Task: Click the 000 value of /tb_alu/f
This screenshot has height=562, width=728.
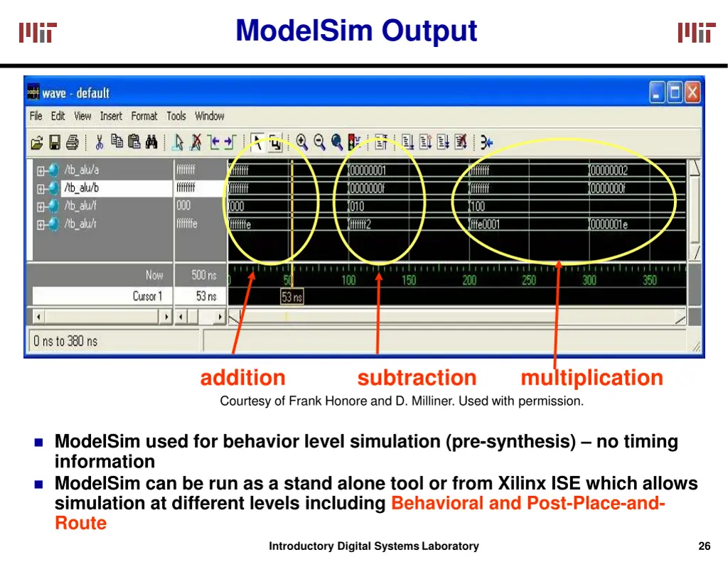Action: tap(183, 205)
